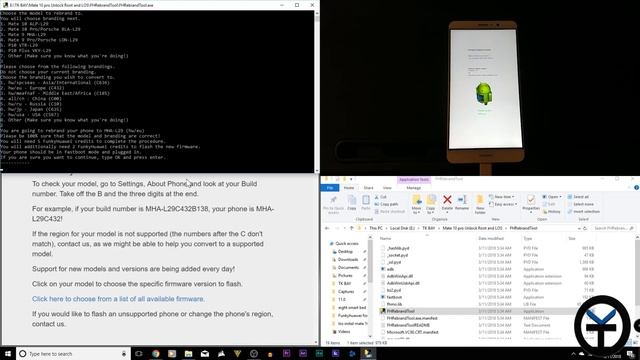Select the PHRebrandTool.exe.manifest file
The image size is (640, 360).
(x=412, y=318)
